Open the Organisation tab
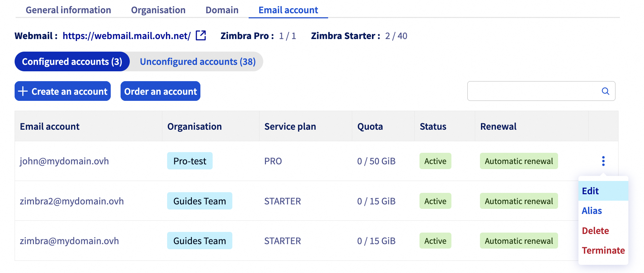The image size is (644, 273). pyautogui.click(x=158, y=10)
